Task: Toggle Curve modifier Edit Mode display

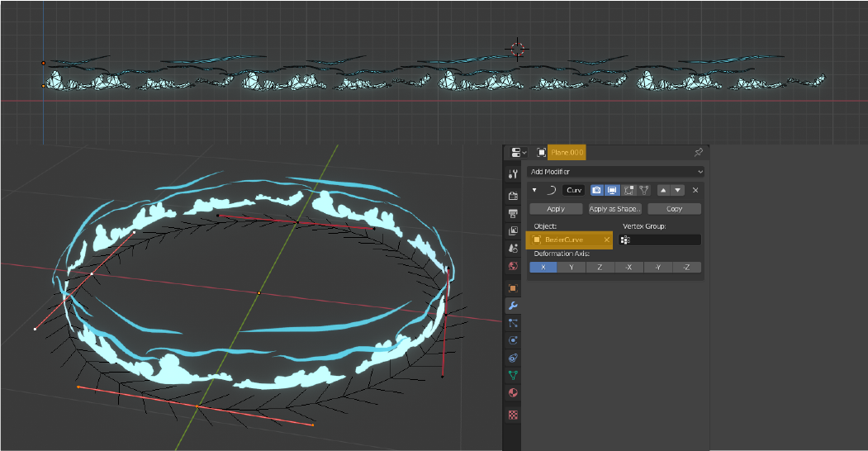Action: [x=628, y=190]
